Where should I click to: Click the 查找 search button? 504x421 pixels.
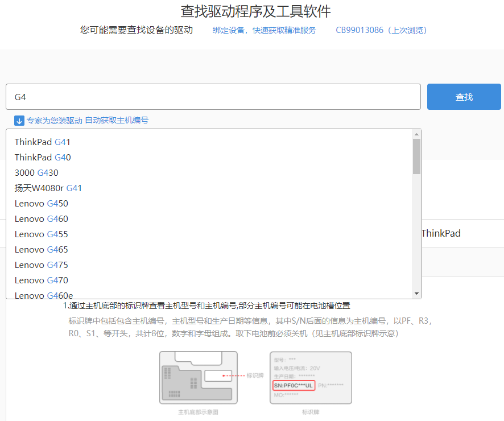pyautogui.click(x=464, y=97)
